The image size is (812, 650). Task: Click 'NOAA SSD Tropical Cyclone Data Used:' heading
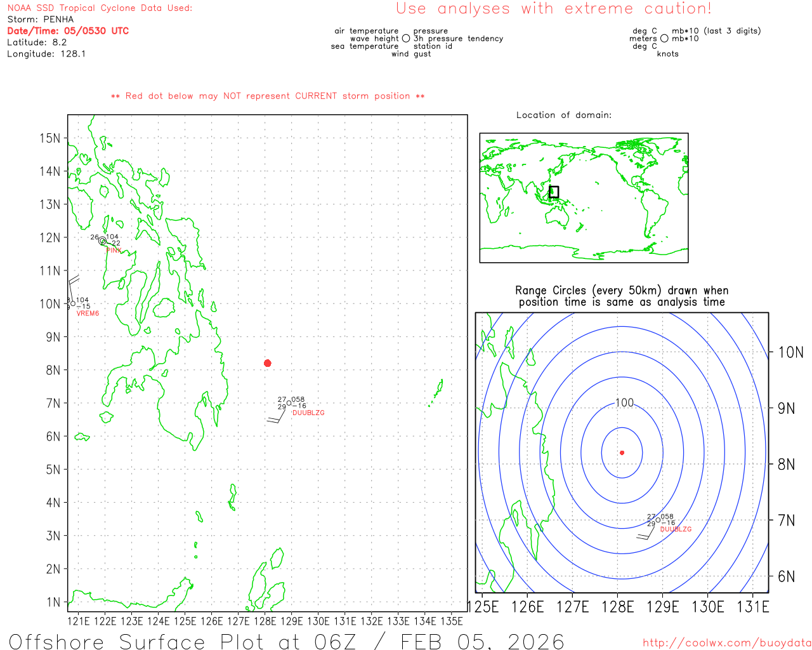point(100,8)
